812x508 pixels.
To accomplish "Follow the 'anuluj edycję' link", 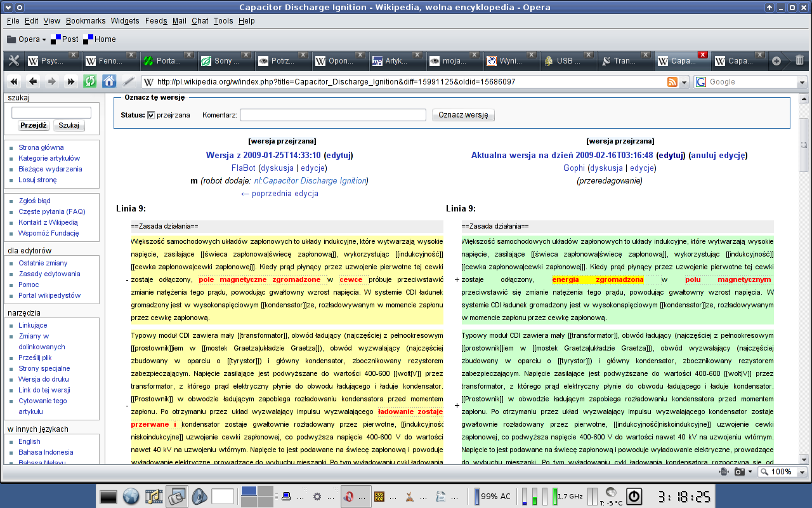I will [x=719, y=155].
